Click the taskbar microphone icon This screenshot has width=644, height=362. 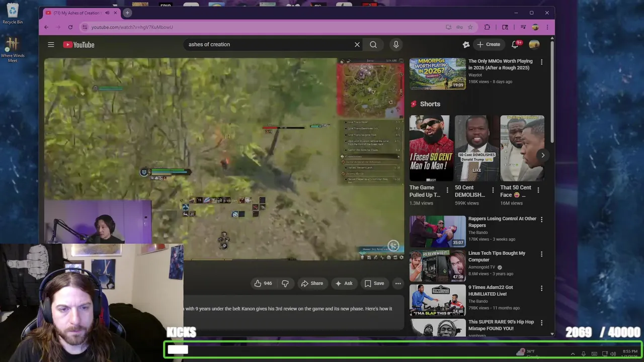pyautogui.click(x=584, y=354)
